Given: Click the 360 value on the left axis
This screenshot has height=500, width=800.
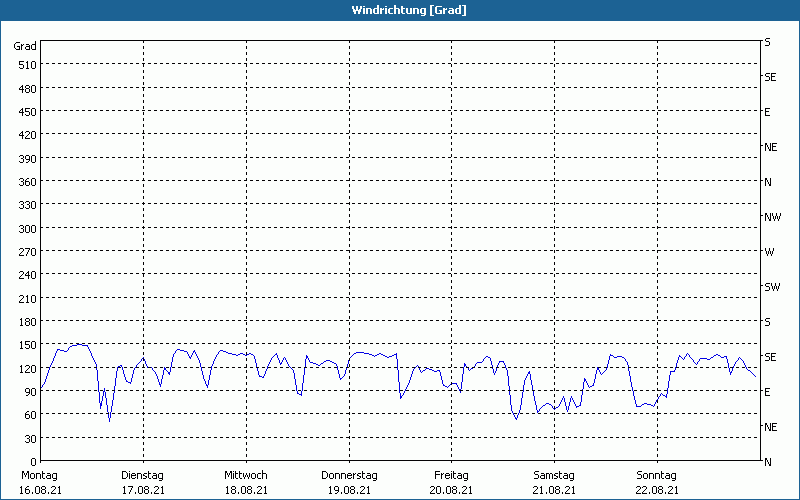Looking at the screenshot, I should 28,182.
